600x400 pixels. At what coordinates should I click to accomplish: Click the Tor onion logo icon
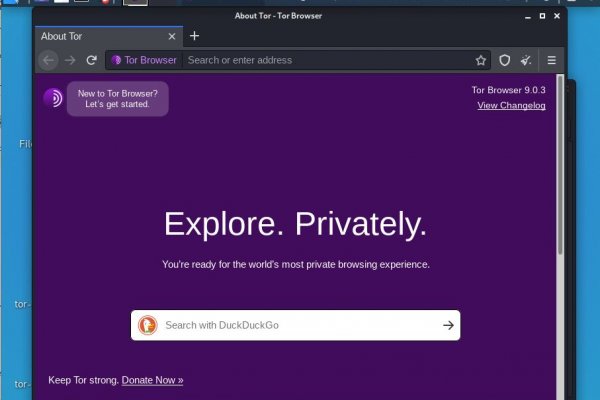click(53, 98)
